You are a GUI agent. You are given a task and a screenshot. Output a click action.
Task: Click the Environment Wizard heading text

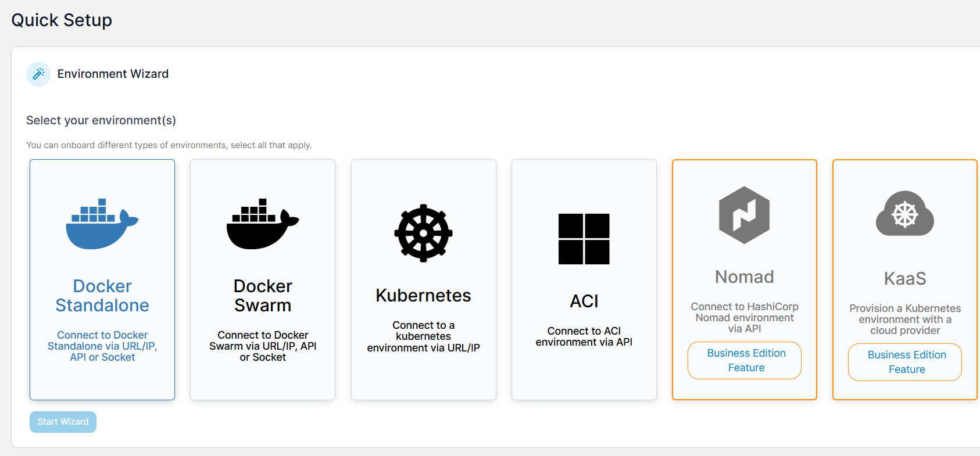(113, 74)
